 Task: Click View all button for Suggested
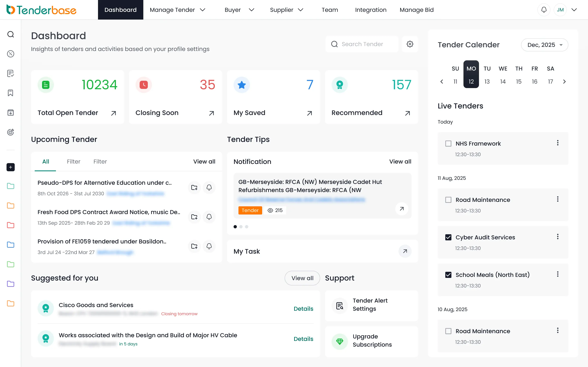tap(302, 278)
